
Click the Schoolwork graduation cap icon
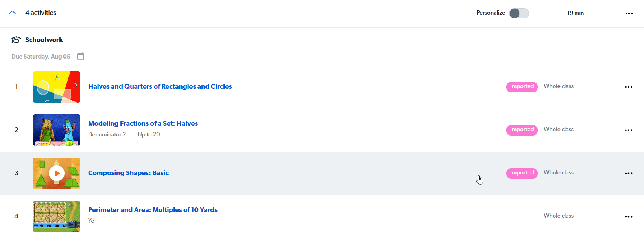click(16, 40)
